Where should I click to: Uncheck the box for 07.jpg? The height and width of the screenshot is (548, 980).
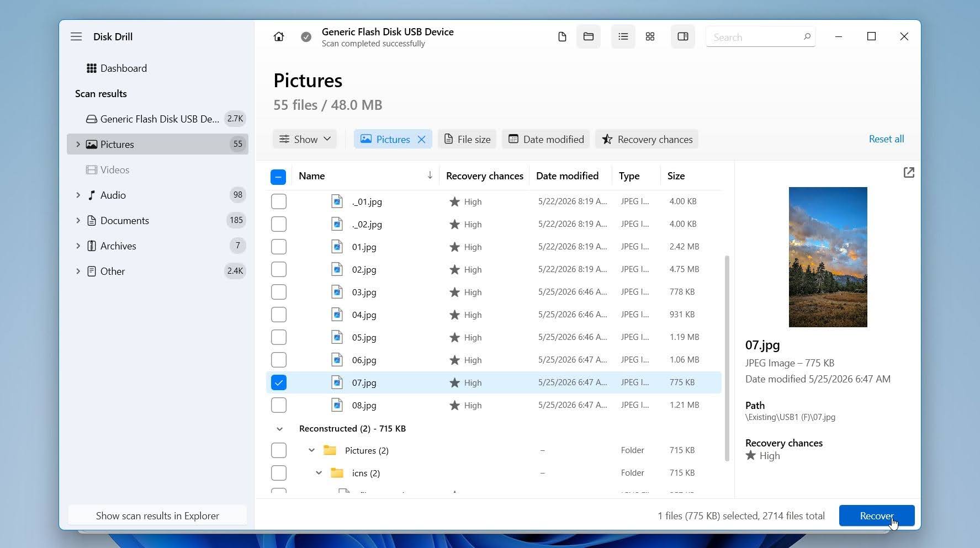[x=279, y=382]
